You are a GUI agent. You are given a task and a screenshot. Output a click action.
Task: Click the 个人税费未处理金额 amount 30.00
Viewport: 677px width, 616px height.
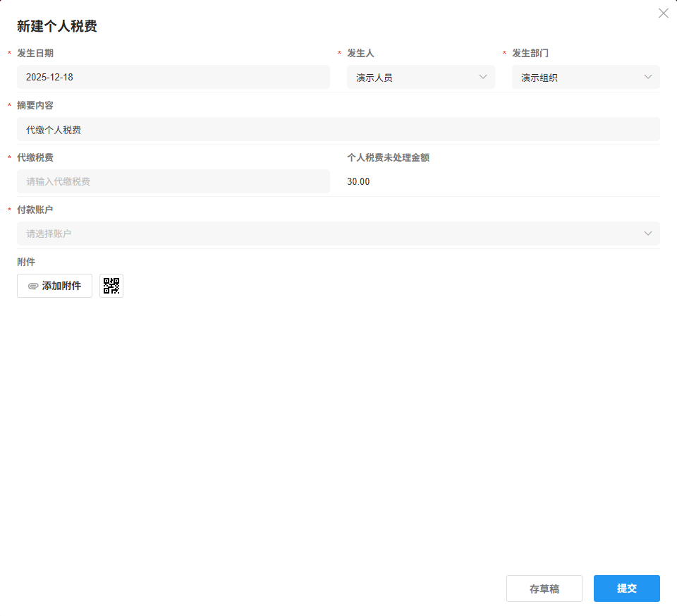click(x=357, y=181)
